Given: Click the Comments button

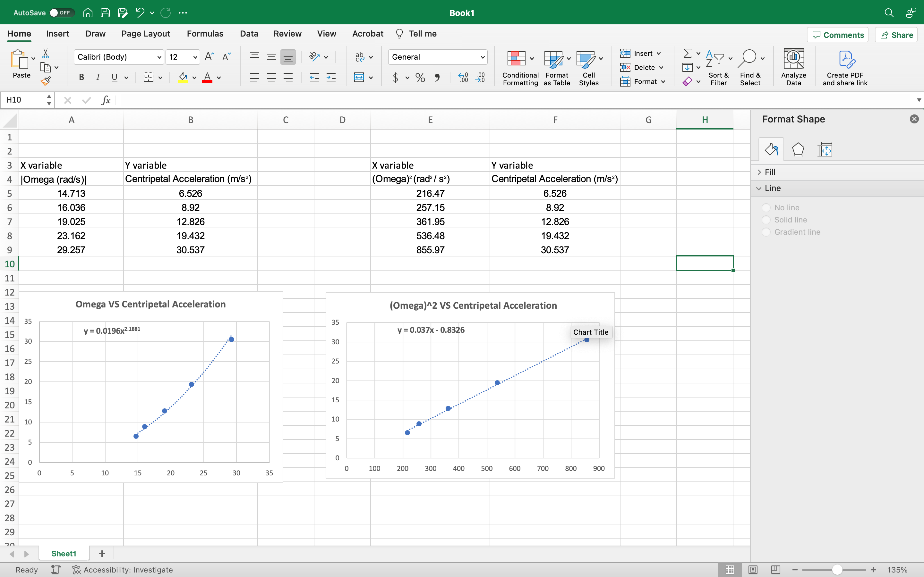Looking at the screenshot, I should pyautogui.click(x=837, y=35).
